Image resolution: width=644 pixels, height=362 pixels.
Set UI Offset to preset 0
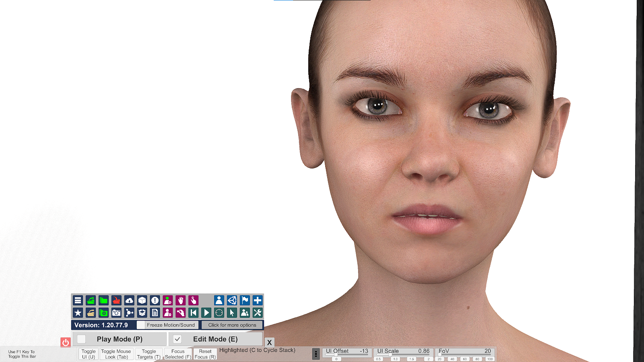(336, 359)
